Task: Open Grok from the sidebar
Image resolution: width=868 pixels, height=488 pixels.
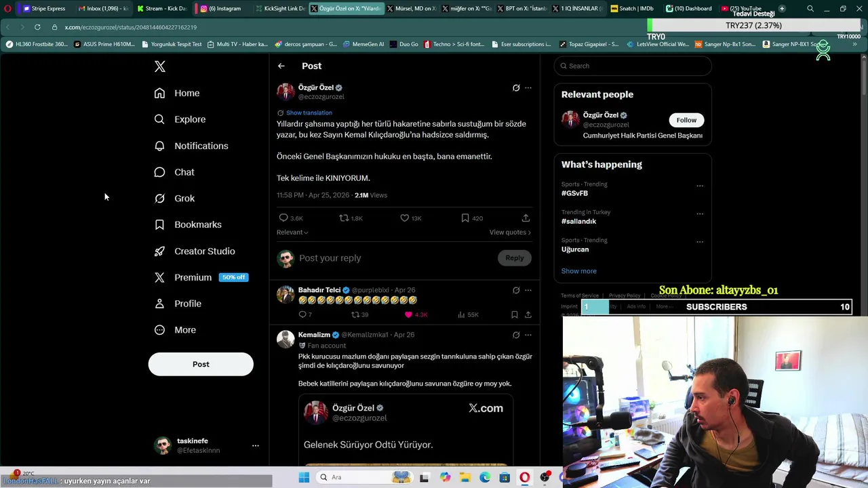Action: click(x=174, y=199)
